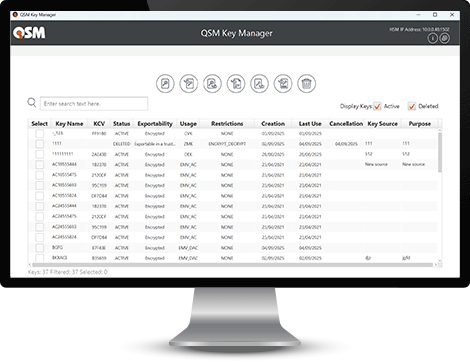Screen dimensions: 470x362
Task: Tick the select checkbox for the CVK row
Action: click(x=39, y=134)
